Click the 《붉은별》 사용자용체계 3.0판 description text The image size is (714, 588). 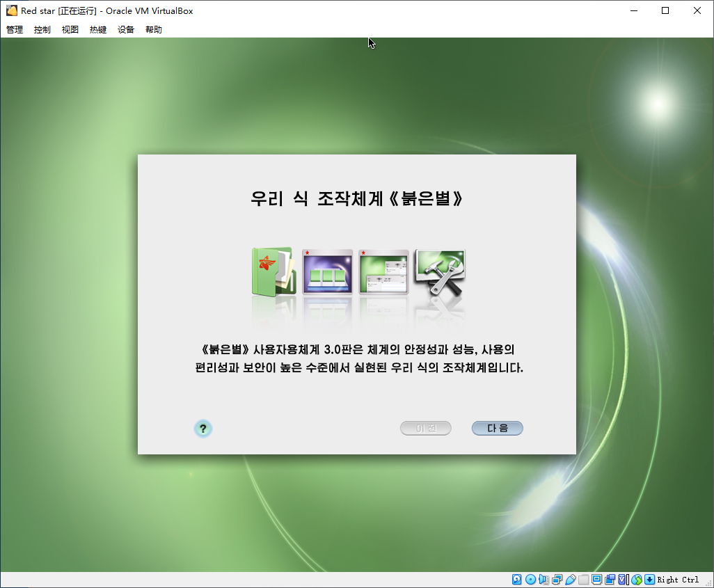point(359,358)
